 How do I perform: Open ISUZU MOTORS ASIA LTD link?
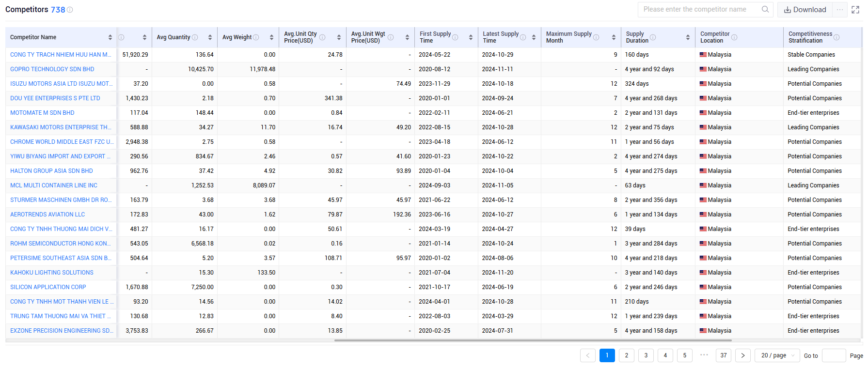[x=62, y=84]
